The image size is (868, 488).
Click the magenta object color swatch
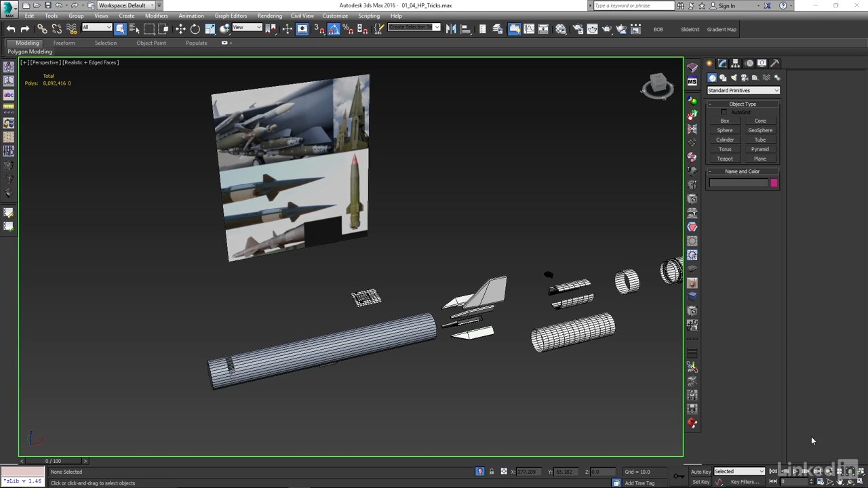774,183
